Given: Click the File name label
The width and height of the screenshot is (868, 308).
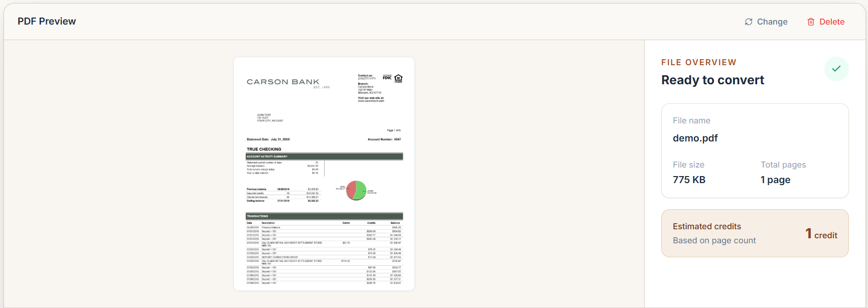Looking at the screenshot, I should point(691,120).
